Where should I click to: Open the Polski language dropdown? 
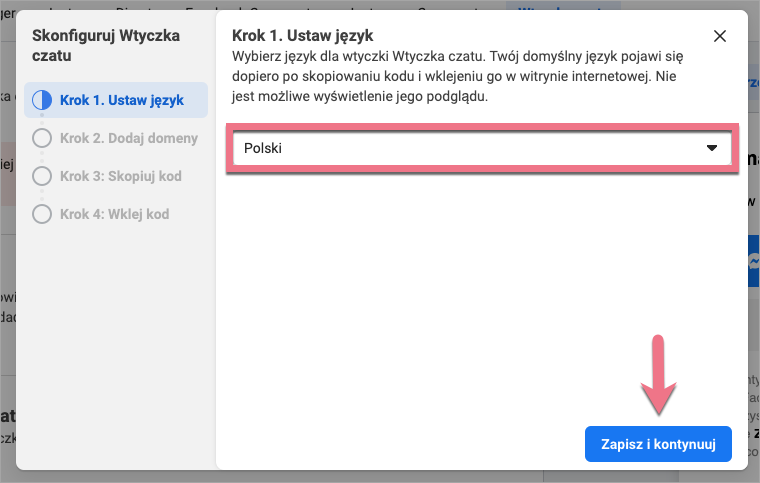pos(481,148)
